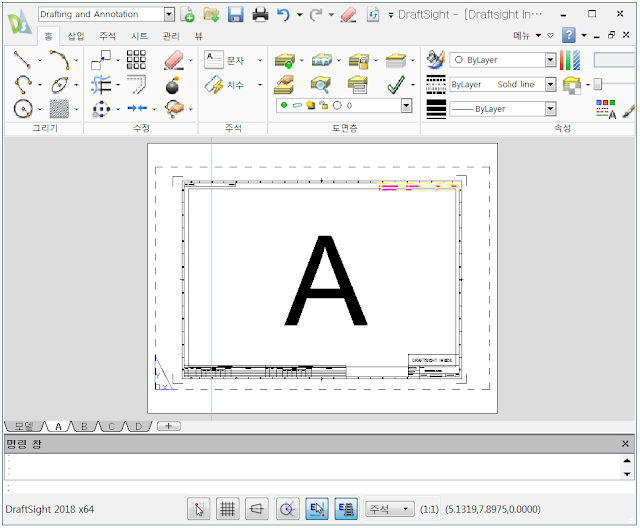
Task: Toggle Ortho mode in status bar
Action: (x=257, y=509)
